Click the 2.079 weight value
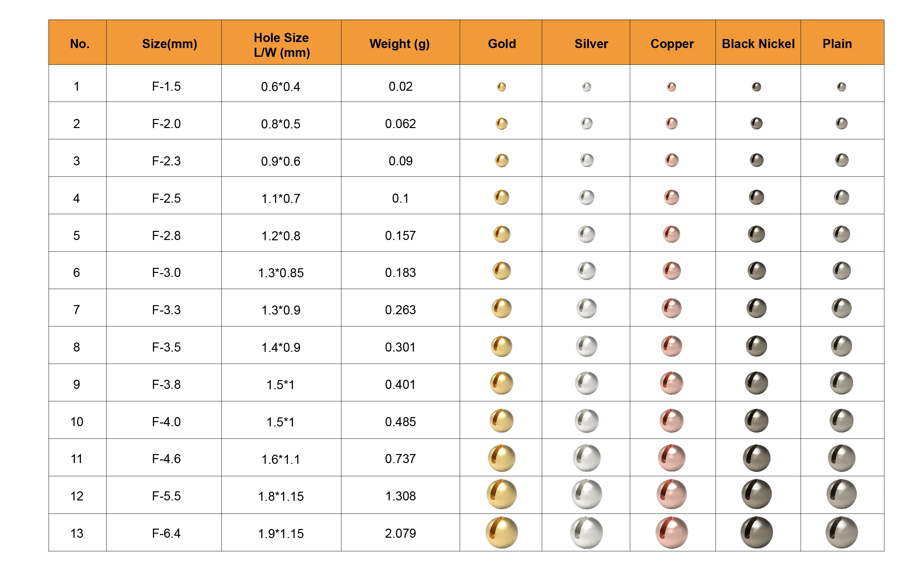Viewport: 924px width, 572px height. coord(400,533)
